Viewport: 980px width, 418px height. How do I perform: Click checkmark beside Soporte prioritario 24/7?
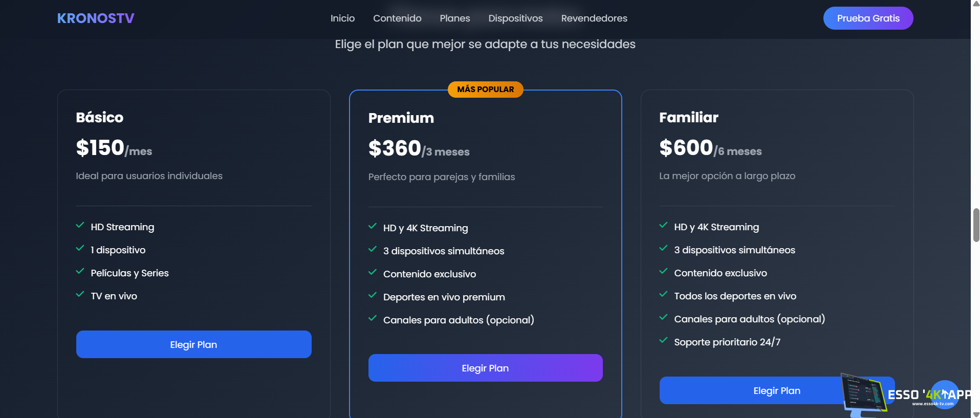[x=663, y=340]
